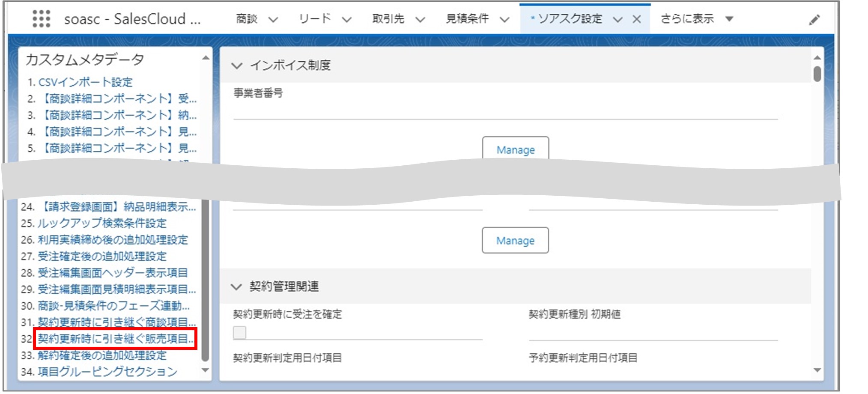Click the sidebar list scrollbar thumb

[205, 280]
